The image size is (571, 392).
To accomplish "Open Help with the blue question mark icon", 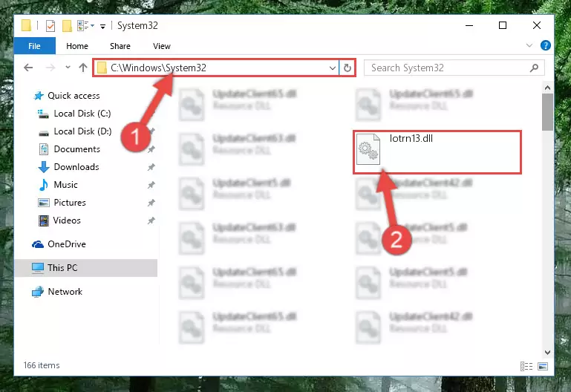I will click(545, 45).
